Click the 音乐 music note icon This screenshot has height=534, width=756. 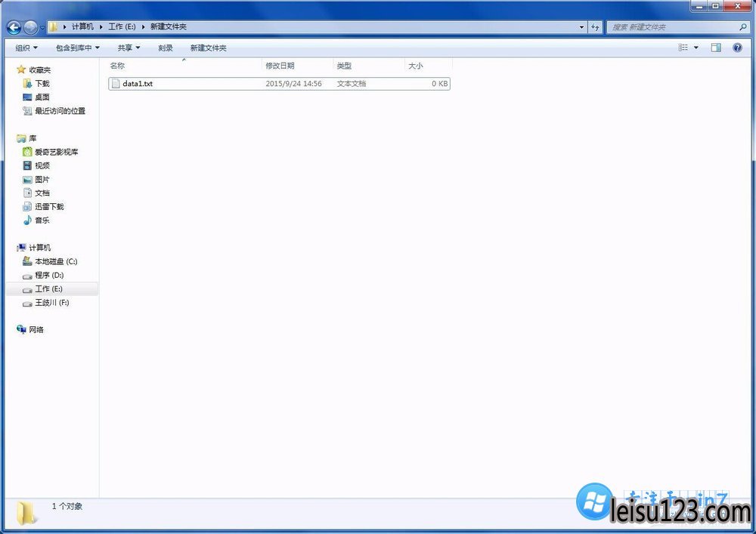(x=27, y=220)
